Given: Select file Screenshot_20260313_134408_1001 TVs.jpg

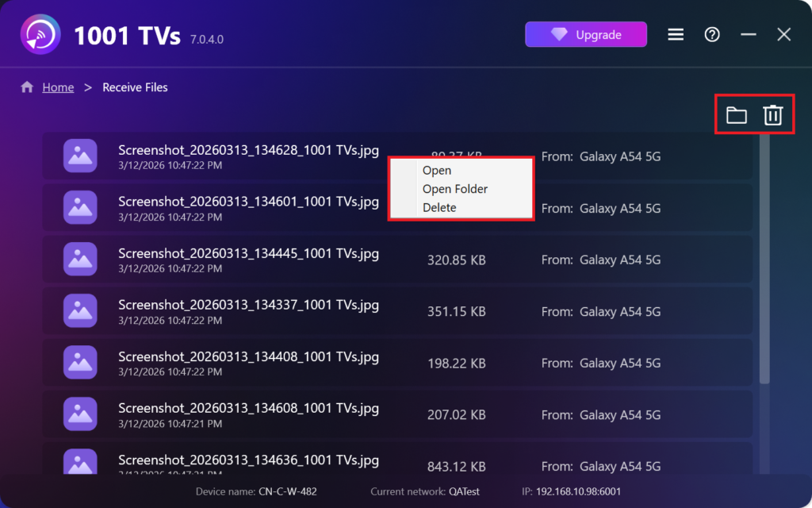Looking at the screenshot, I should click(248, 357).
